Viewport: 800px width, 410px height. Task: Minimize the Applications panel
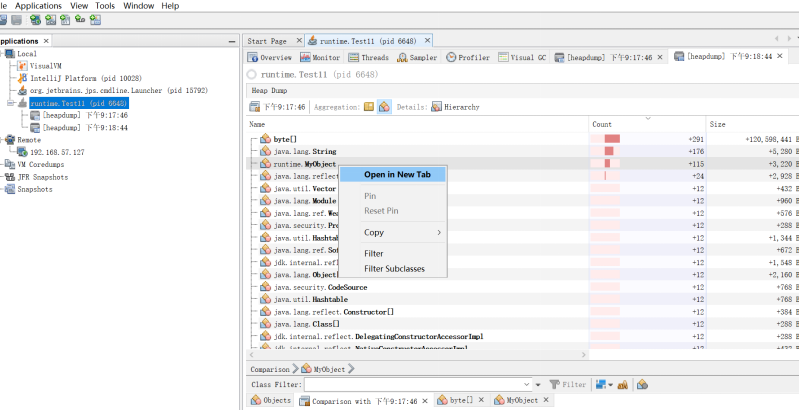232,41
